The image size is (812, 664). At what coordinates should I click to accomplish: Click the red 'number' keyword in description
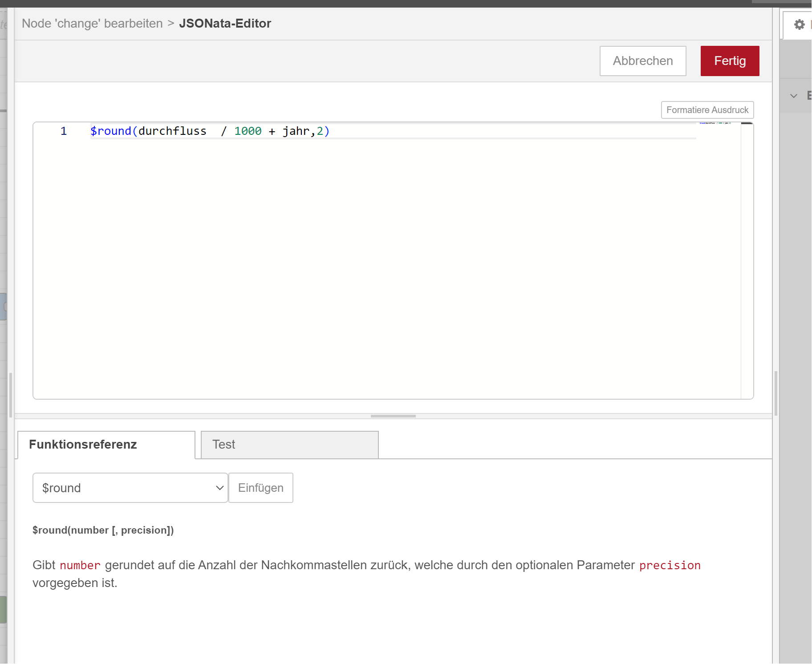[80, 565]
